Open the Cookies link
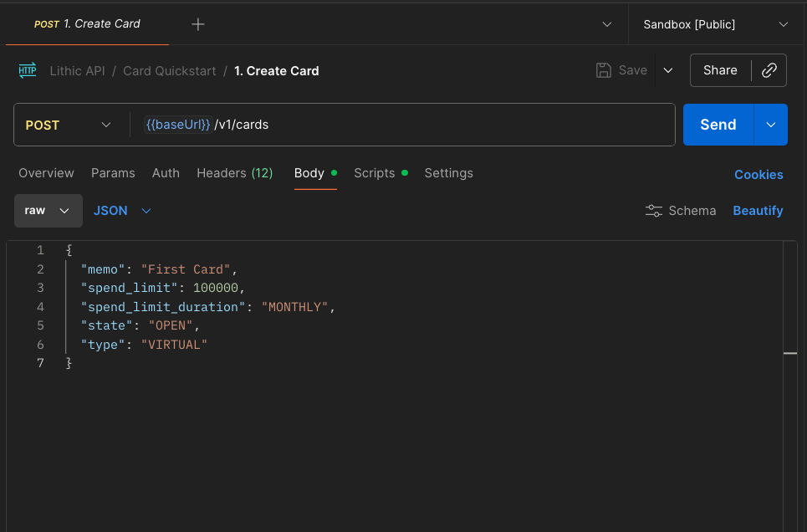Screen dimensions: 807x532 (758, 175)
